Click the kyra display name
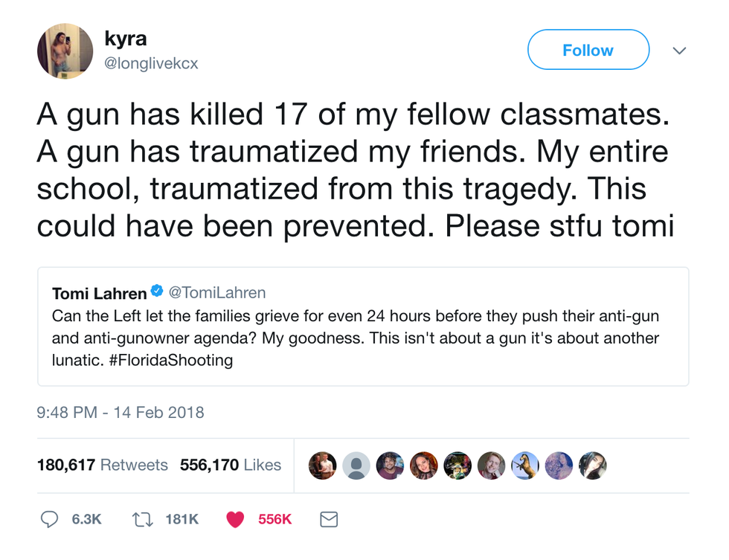729x560 pixels. (x=124, y=39)
